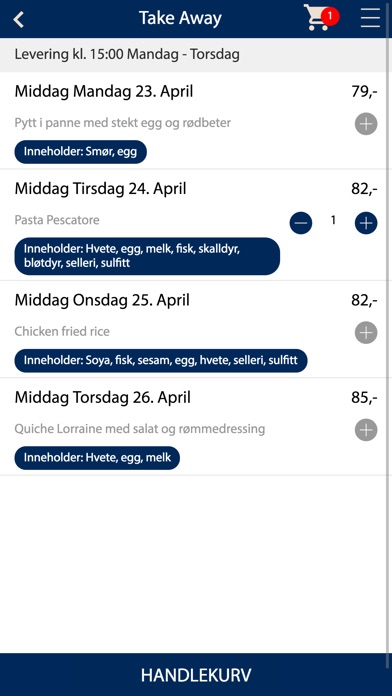
Task: Open the hamburger menu
Action: tap(370, 18)
